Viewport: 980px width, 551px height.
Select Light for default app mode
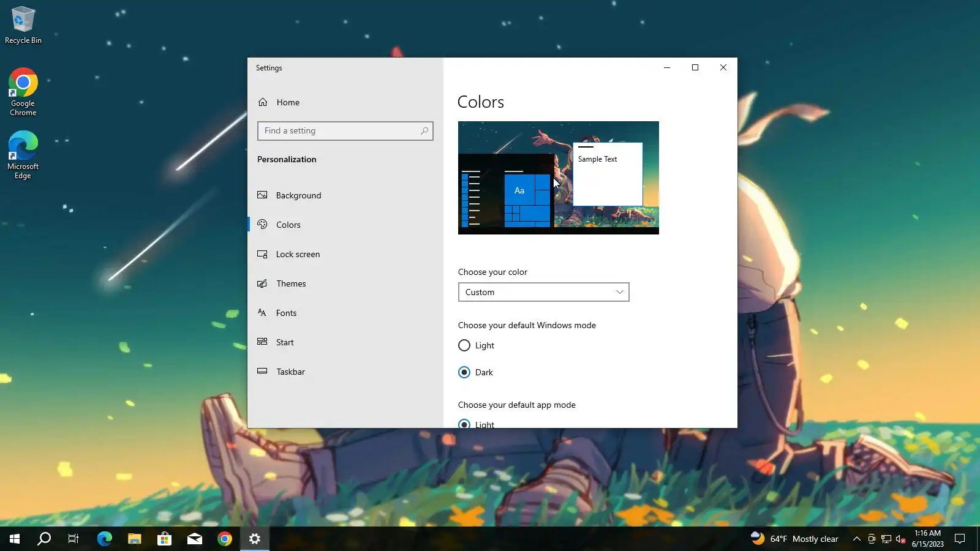476,424
